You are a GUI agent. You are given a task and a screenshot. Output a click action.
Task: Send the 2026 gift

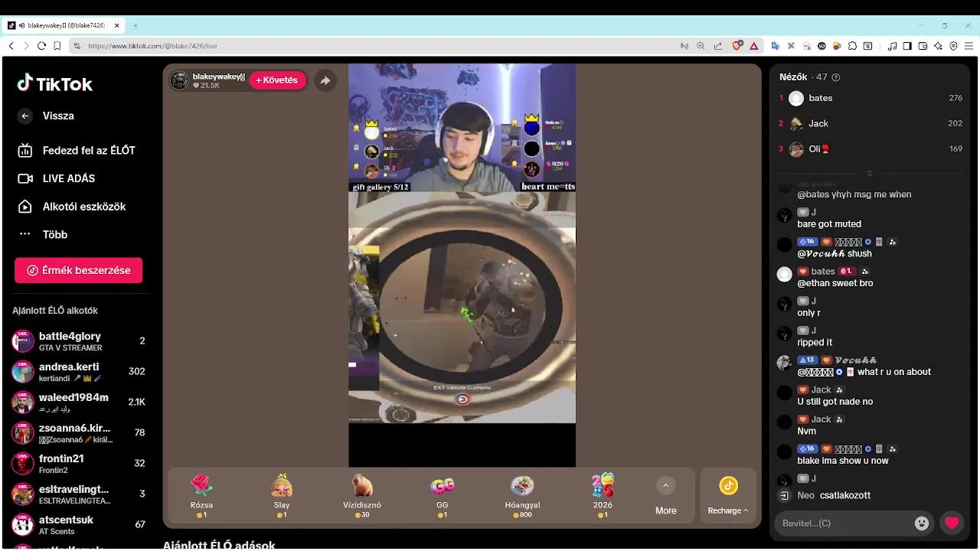603,496
